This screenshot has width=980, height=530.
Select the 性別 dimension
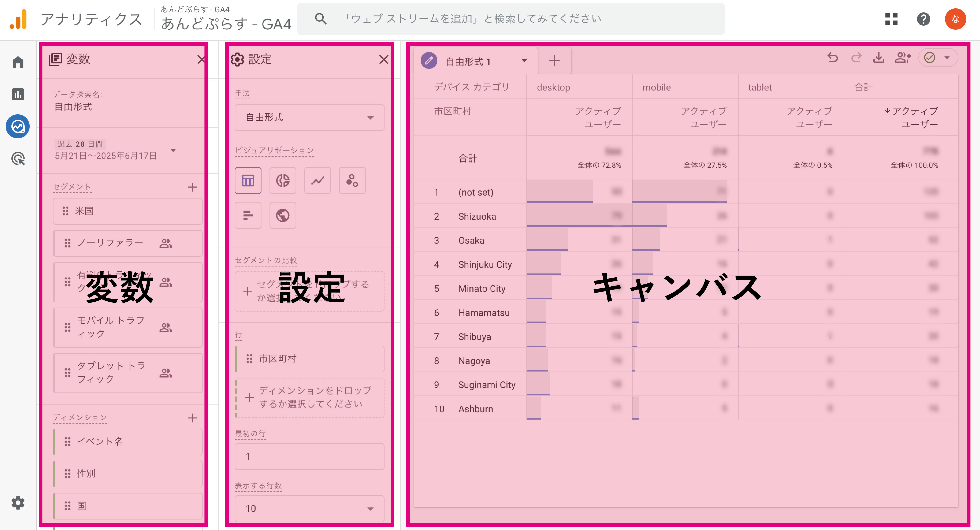point(127,474)
